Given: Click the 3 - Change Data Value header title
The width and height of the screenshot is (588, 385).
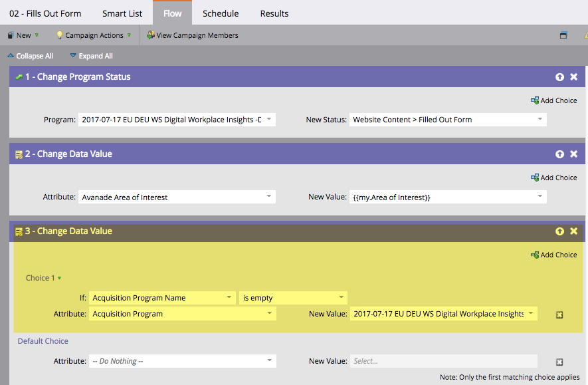Looking at the screenshot, I should pyautogui.click(x=68, y=231).
